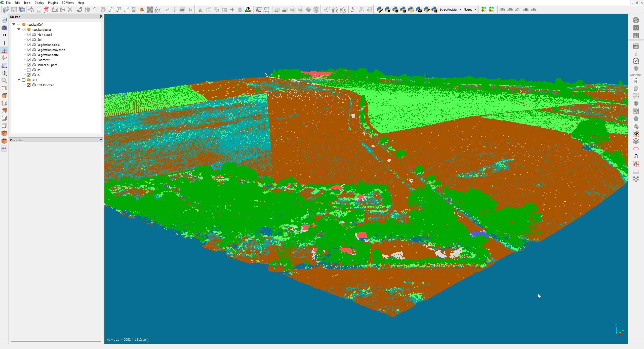644x349 pixels.
Task: Open the CANUPO Classify tool
Action: [x=266, y=10]
